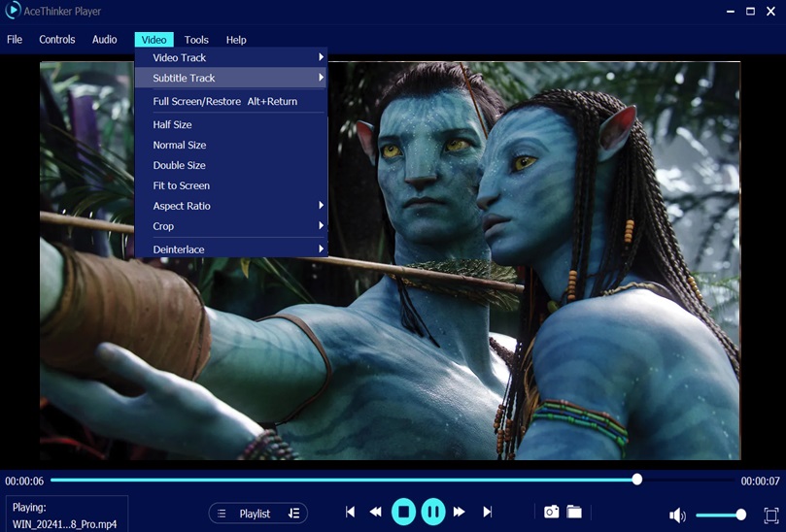Choose Fit to Screen
Image resolution: width=786 pixels, height=532 pixels.
tap(231, 185)
